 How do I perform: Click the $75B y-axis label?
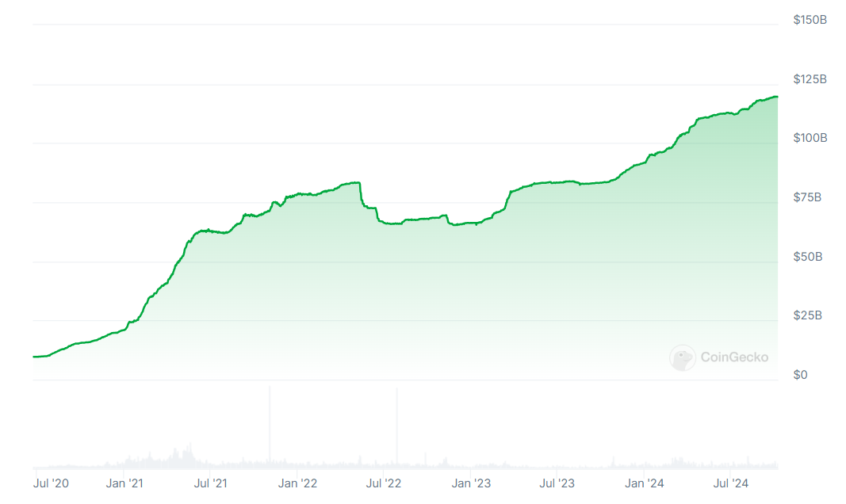pos(807,197)
